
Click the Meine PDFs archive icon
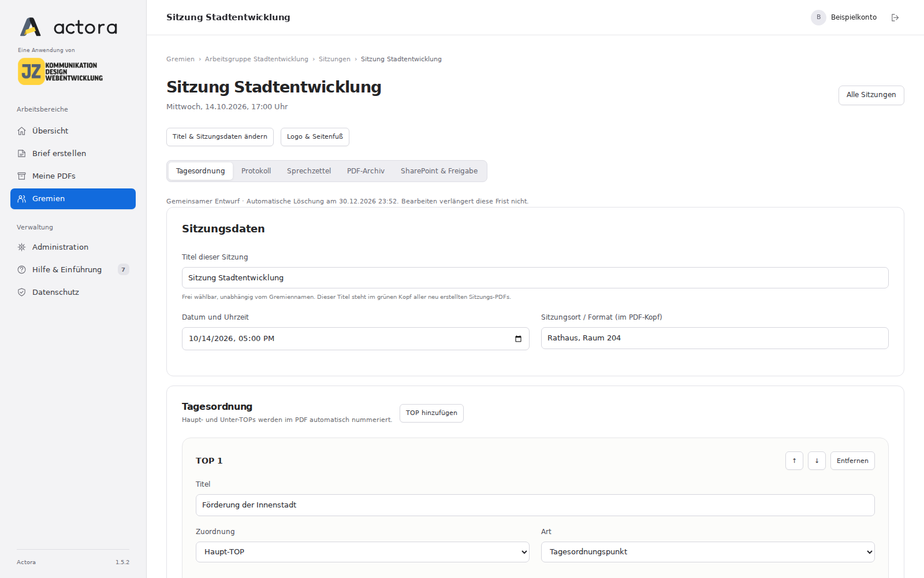tap(21, 176)
